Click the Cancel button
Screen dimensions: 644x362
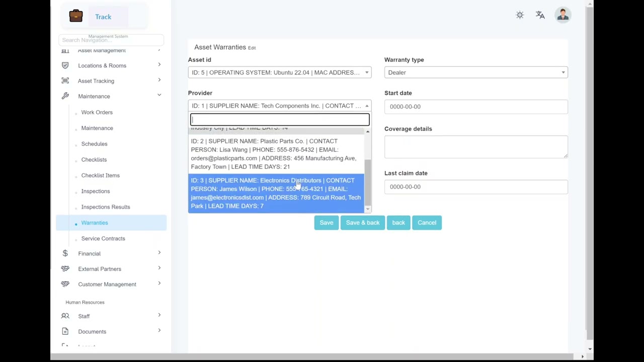pos(427,223)
